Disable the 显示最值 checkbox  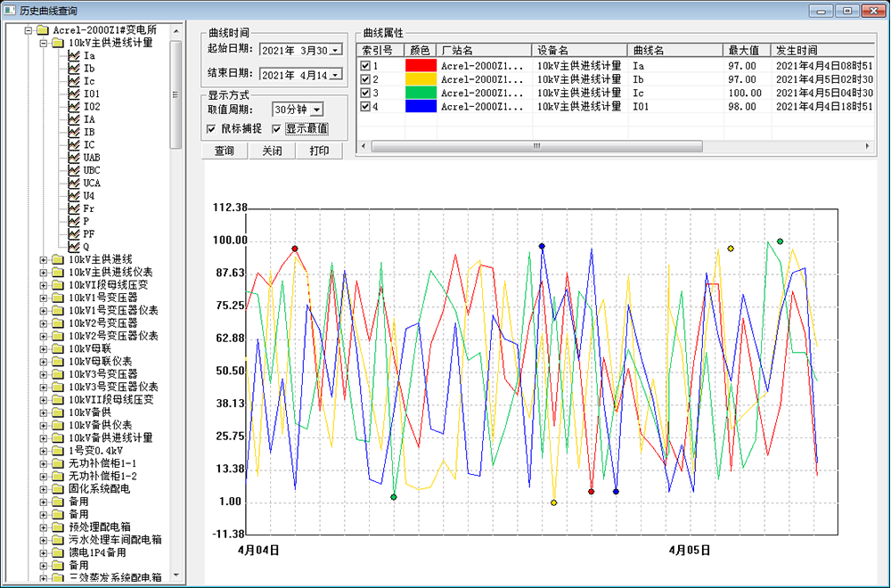pyautogui.click(x=277, y=129)
